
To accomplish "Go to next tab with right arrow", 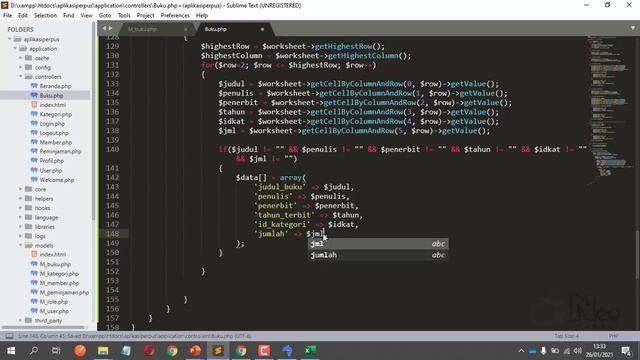I will pyautogui.click(x=110, y=28).
